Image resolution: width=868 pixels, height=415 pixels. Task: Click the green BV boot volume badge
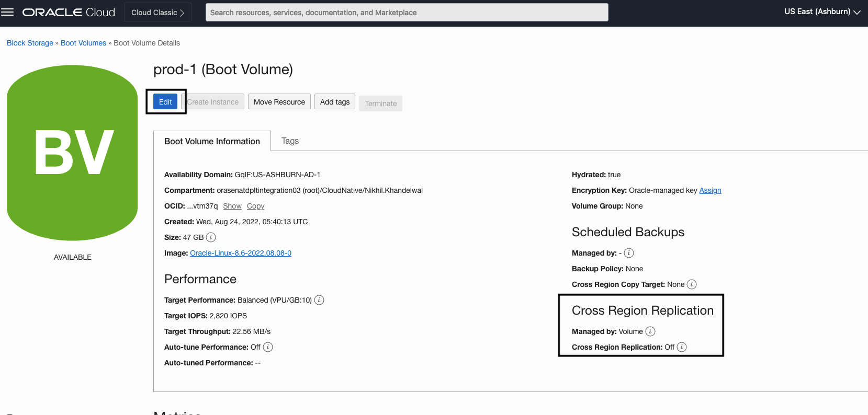tap(72, 153)
